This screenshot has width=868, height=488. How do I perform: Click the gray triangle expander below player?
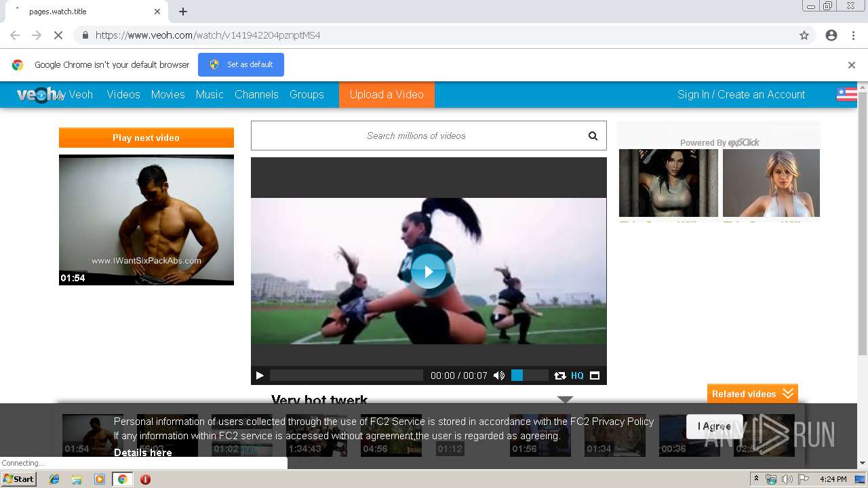565,399
